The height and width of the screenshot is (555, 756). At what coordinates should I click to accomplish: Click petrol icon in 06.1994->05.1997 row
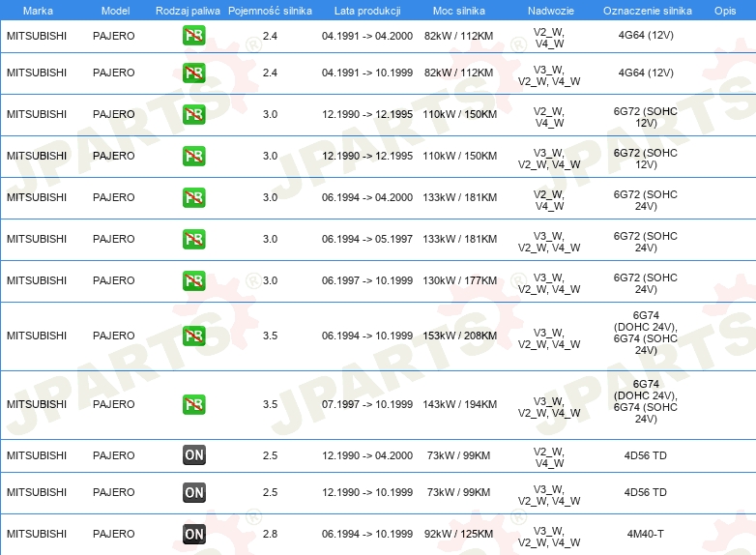tap(193, 239)
